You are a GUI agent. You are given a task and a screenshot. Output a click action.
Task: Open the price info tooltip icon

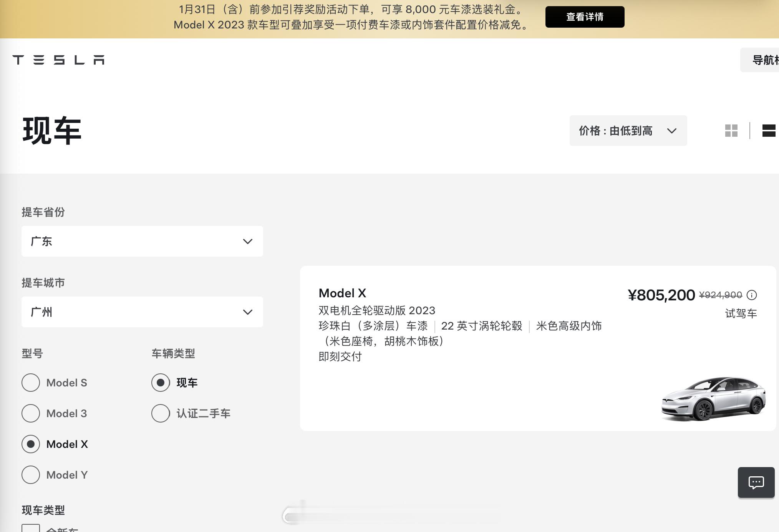tap(751, 295)
